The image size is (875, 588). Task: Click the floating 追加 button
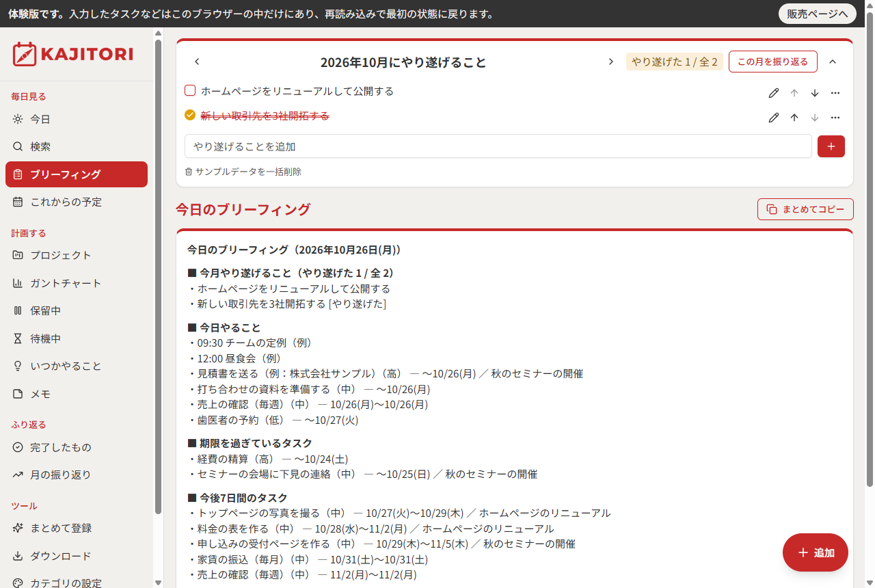[x=816, y=552]
